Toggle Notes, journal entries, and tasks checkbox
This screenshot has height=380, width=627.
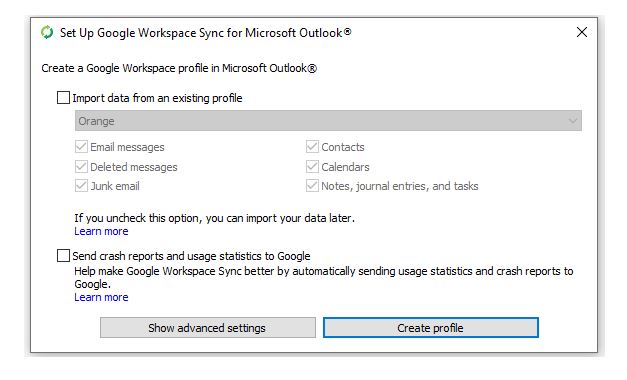pyautogui.click(x=312, y=186)
